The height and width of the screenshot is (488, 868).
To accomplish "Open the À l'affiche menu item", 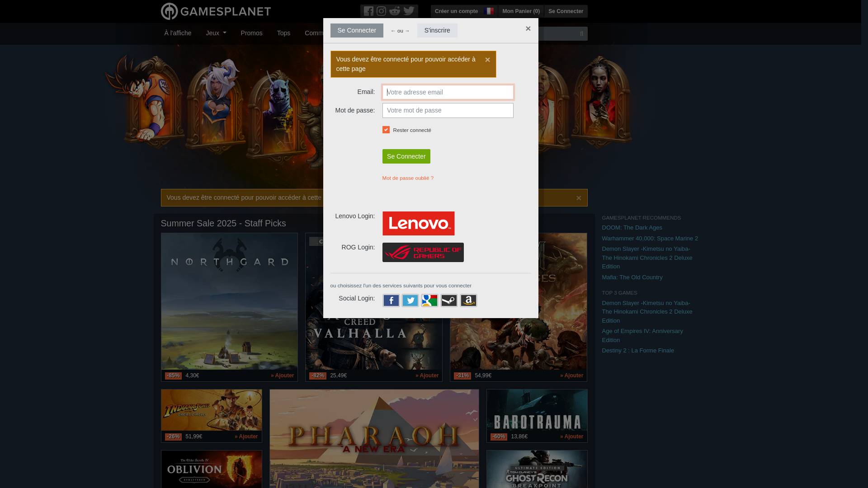I will click(178, 33).
